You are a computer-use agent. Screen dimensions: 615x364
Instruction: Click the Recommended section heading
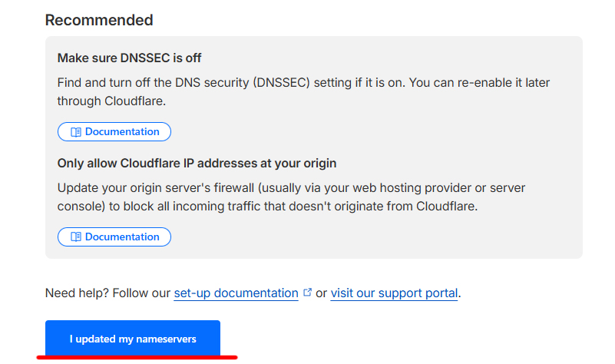(x=99, y=20)
